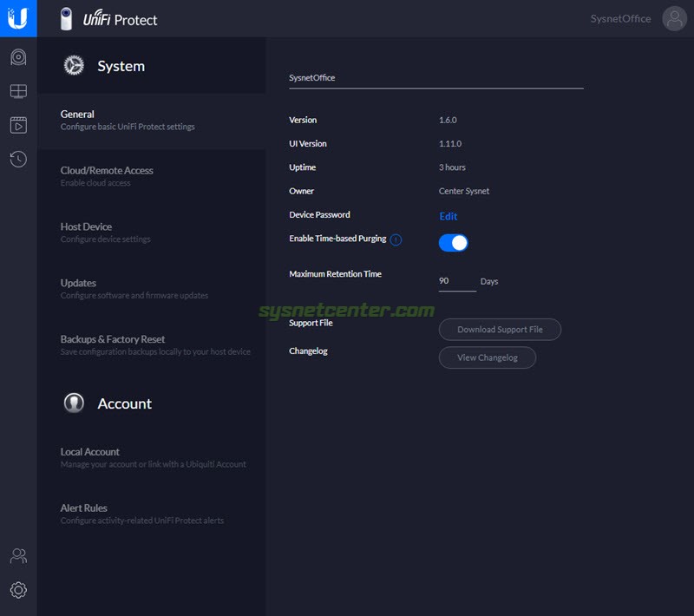Click the Uptime value 3 hours
694x616 pixels.
pyautogui.click(x=452, y=167)
